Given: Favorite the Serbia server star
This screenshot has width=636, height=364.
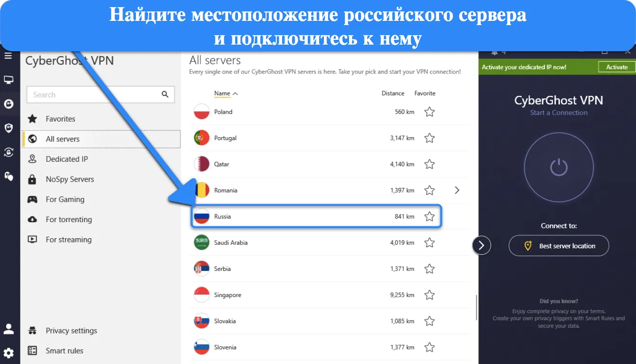Looking at the screenshot, I should pyautogui.click(x=429, y=269).
